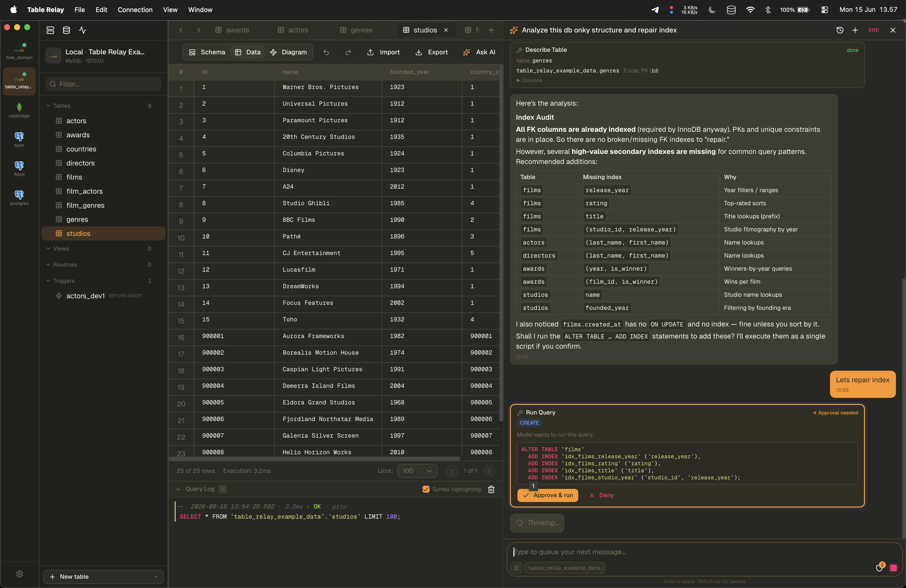Open macOS Control Center in menu bar
The width and height of the screenshot is (906, 588).
(824, 10)
